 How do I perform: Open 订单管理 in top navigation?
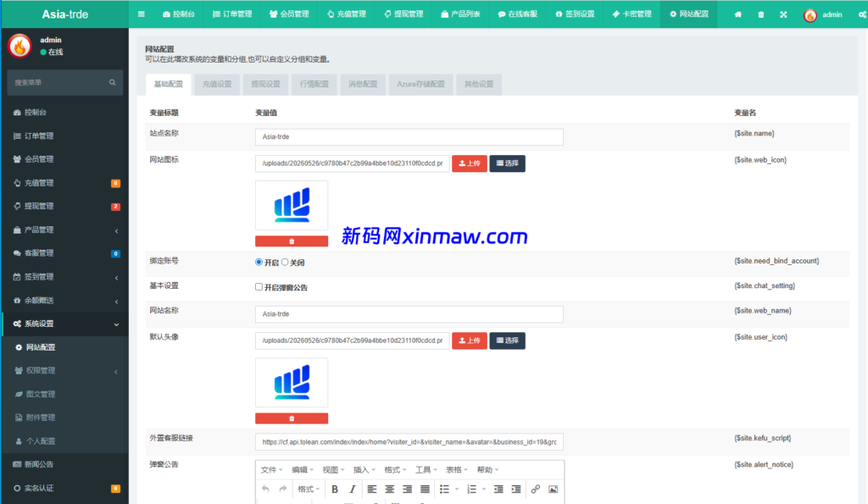(232, 14)
